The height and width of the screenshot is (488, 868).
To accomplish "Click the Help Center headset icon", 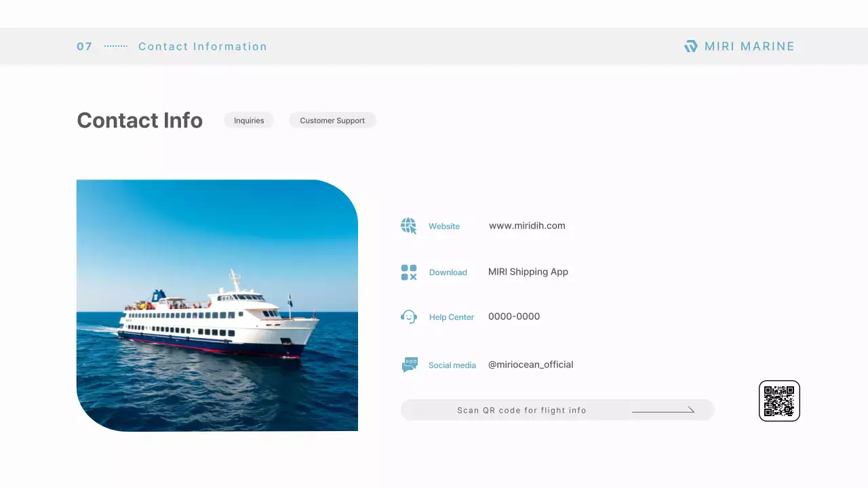I will 409,316.
